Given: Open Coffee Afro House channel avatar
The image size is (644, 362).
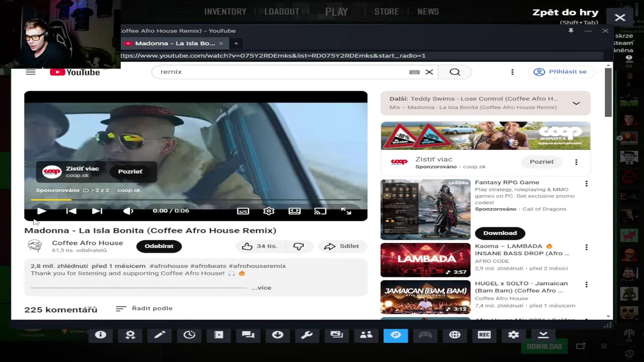Looking at the screenshot, I should coord(35,246).
